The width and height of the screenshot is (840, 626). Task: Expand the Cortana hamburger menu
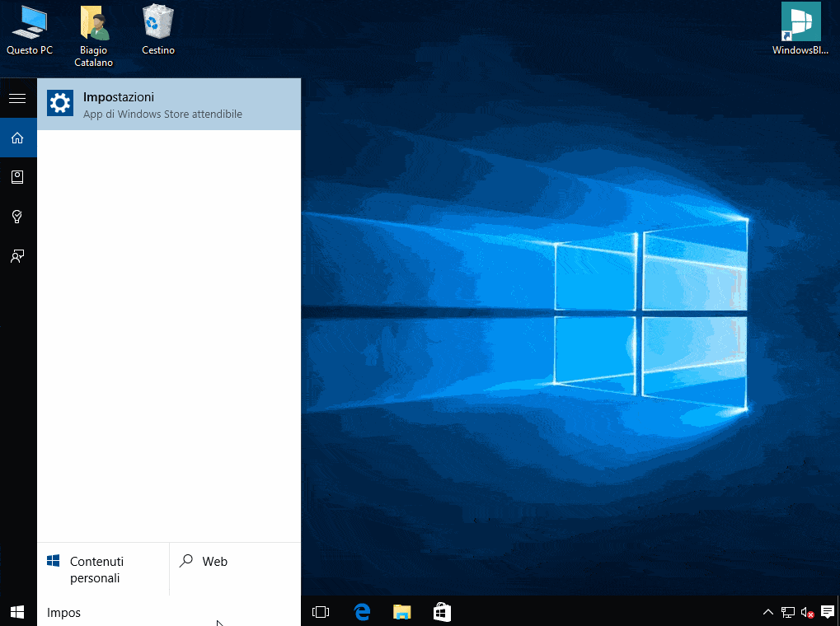click(17, 99)
